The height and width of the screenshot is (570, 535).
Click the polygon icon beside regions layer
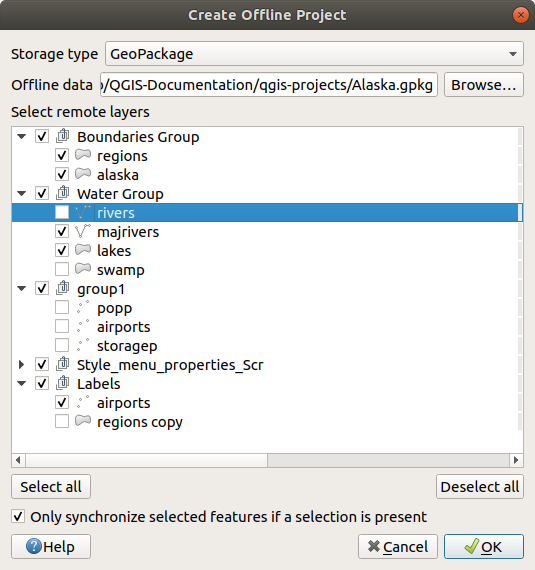83,155
